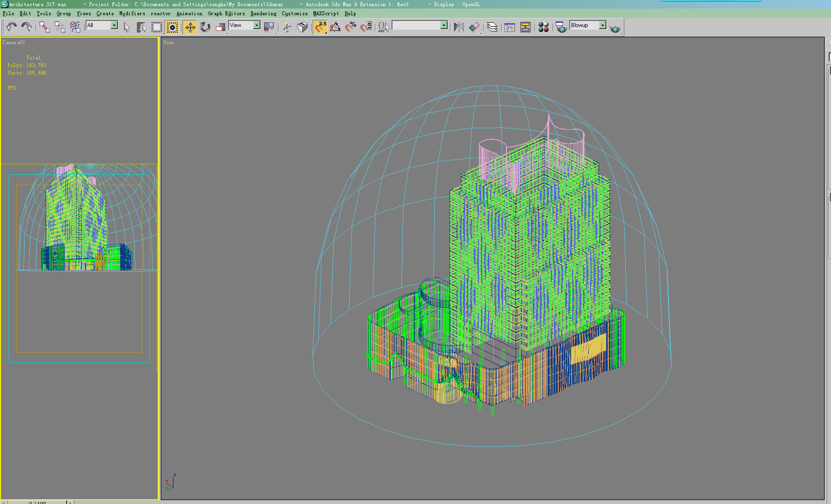
Task: Open the Curve Editor icon
Action: (510, 27)
